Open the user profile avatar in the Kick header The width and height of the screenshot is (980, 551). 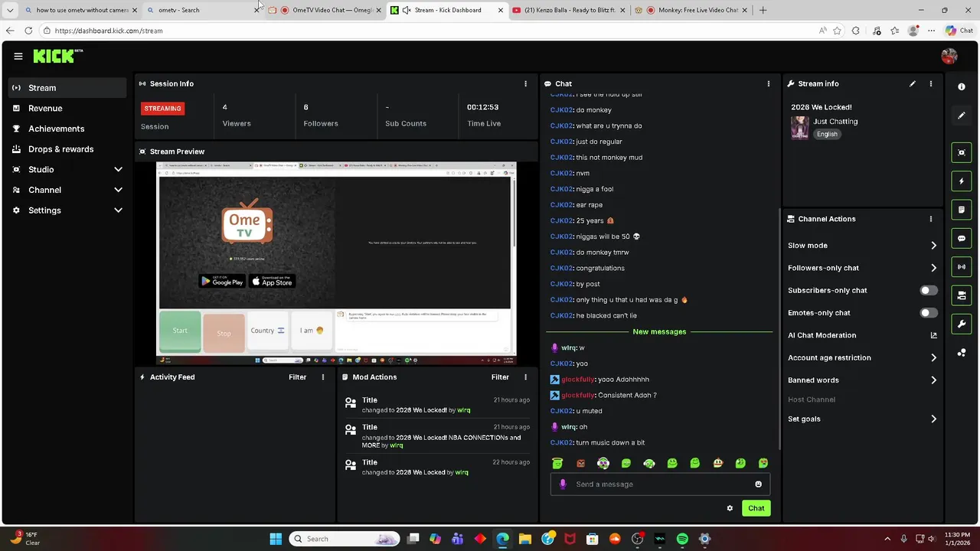point(949,56)
